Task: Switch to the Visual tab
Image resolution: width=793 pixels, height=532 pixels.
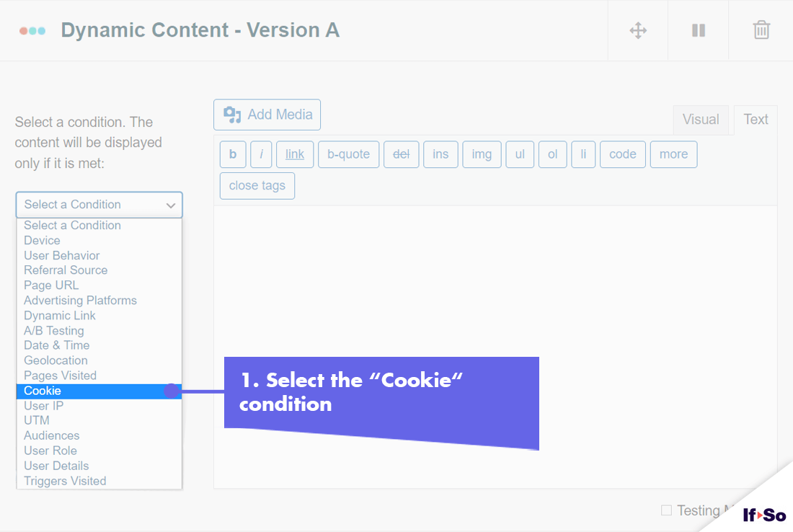Action: [701, 119]
